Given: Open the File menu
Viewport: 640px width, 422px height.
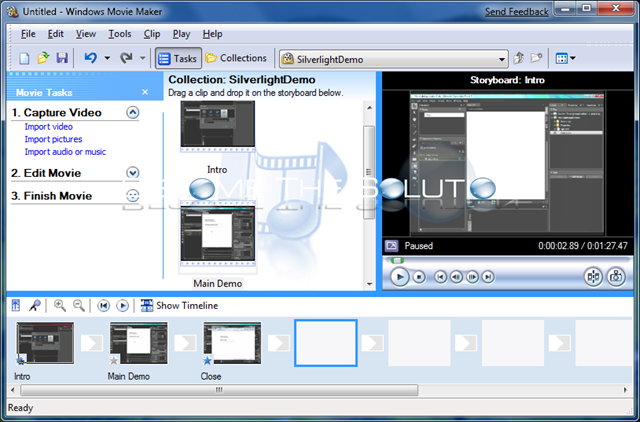Looking at the screenshot, I should (x=28, y=34).
